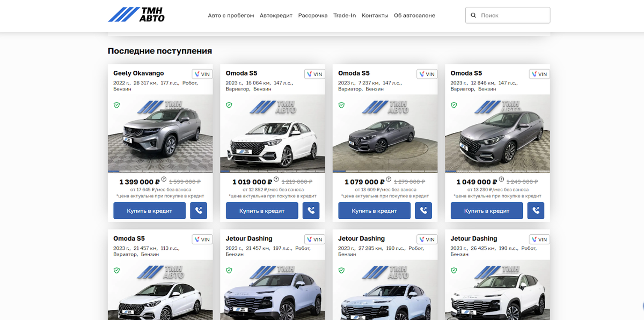Click green shield icon on Geely Okavango photo
The width and height of the screenshot is (644, 320).
[116, 105]
